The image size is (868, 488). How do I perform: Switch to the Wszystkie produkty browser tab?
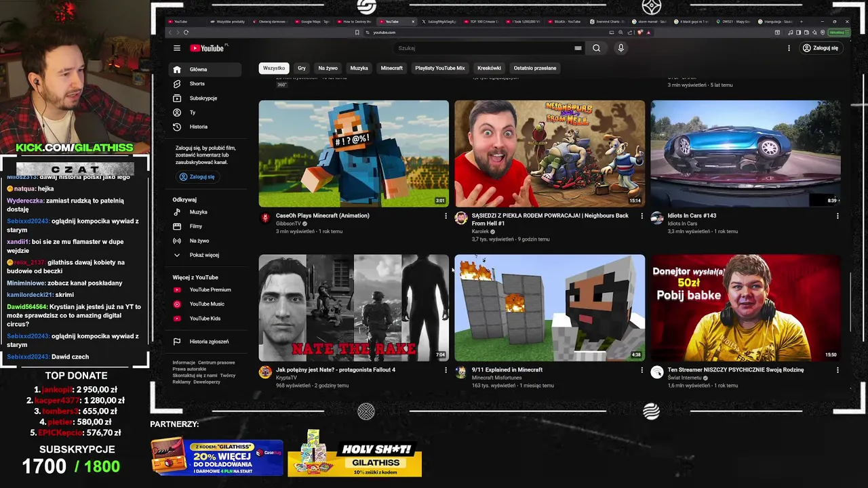coord(229,22)
